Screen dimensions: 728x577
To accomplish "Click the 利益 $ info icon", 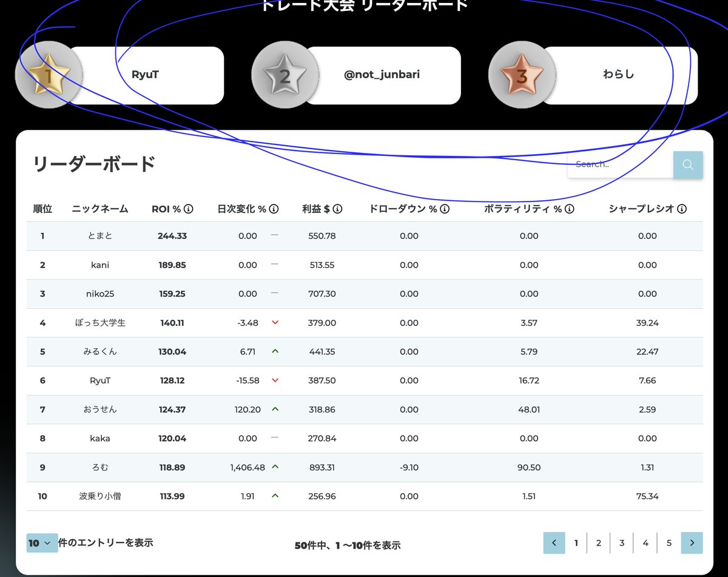I will click(337, 209).
